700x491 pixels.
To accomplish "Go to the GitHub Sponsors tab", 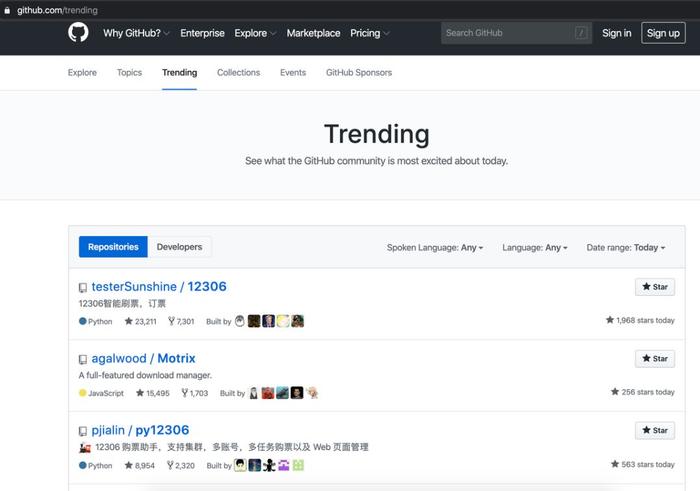I will 359,72.
